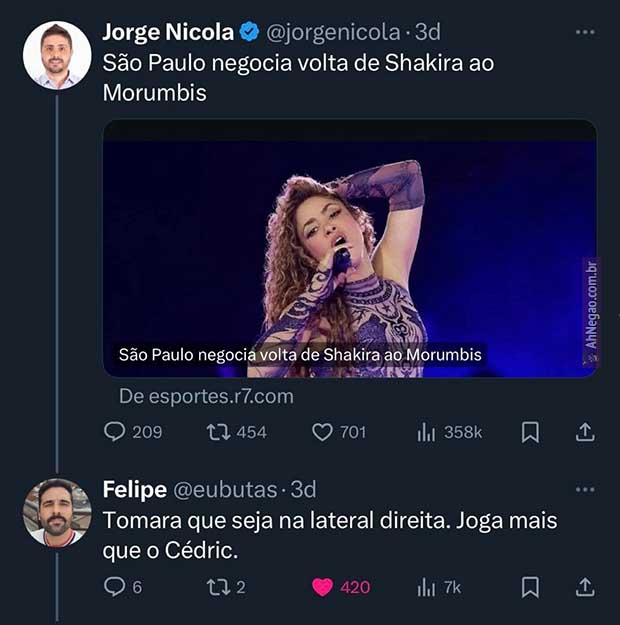Viewport: 620px width, 625px height.
Task: View analytics of the 358k-view tweet
Action: pyautogui.click(x=427, y=432)
